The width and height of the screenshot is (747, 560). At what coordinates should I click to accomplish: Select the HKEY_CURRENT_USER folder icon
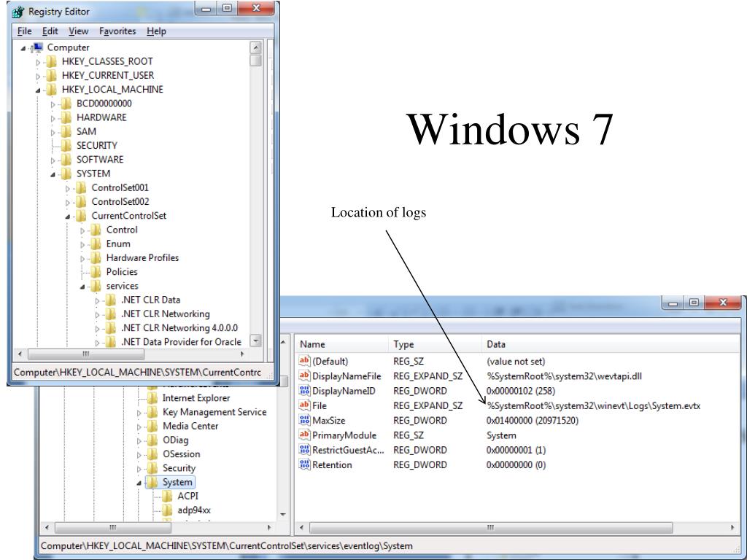(x=52, y=75)
